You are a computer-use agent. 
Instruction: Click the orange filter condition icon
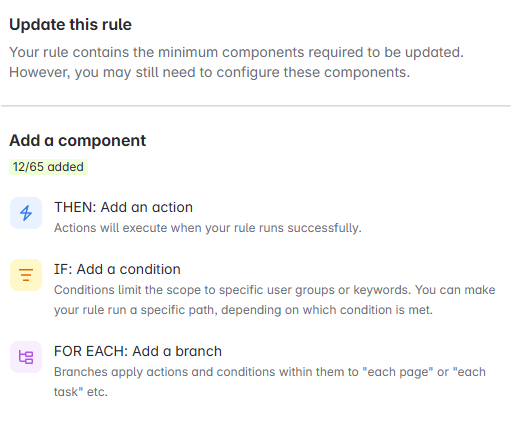pos(26,275)
